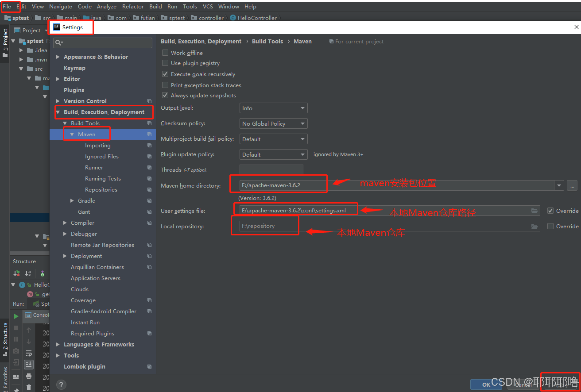Click the Spring run configuration icon
This screenshot has height=392, width=581.
[x=36, y=304]
